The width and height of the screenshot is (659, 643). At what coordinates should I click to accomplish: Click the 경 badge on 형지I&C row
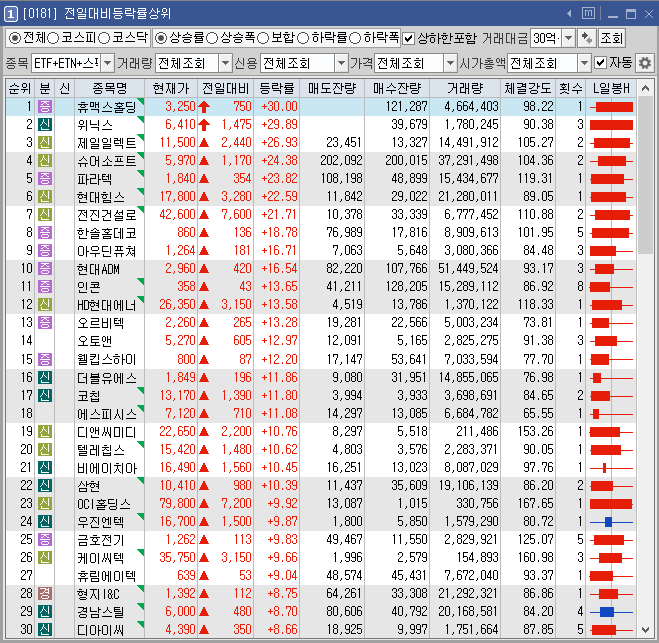tap(45, 593)
